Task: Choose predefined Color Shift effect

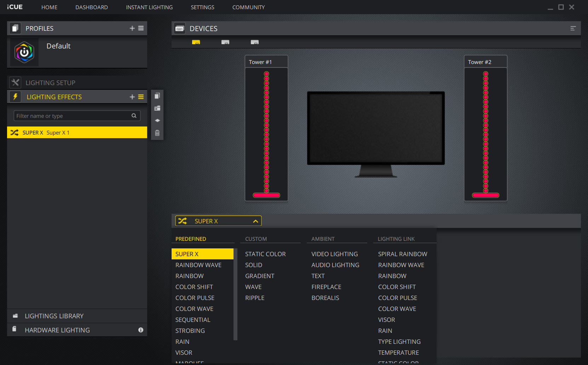Action: [194, 287]
